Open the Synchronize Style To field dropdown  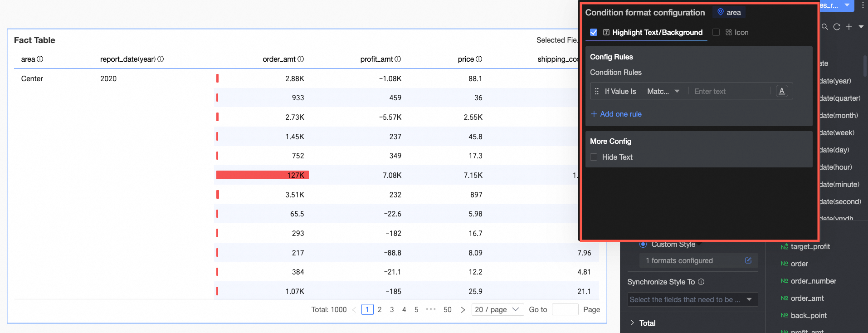pyautogui.click(x=692, y=299)
